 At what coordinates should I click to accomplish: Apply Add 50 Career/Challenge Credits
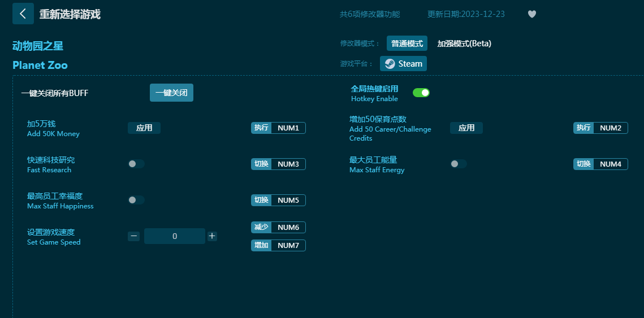coord(466,128)
